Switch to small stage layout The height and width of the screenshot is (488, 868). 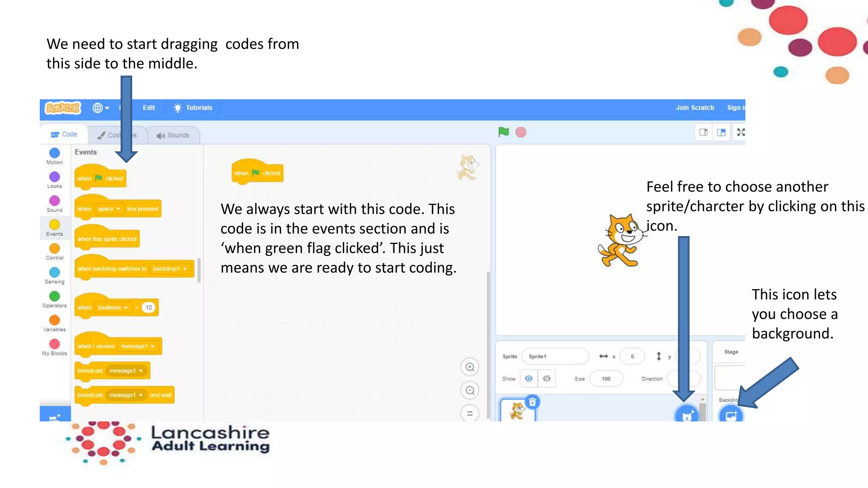(x=704, y=132)
